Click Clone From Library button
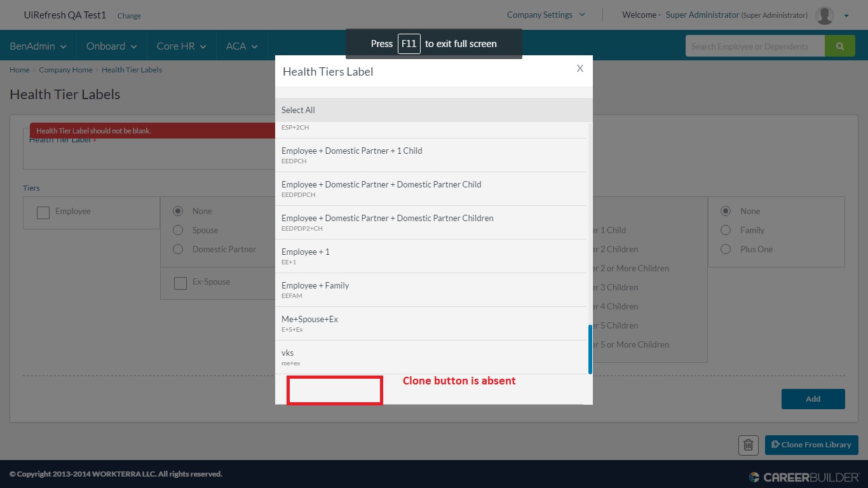Viewport: 868px width, 488px height. pyautogui.click(x=811, y=445)
